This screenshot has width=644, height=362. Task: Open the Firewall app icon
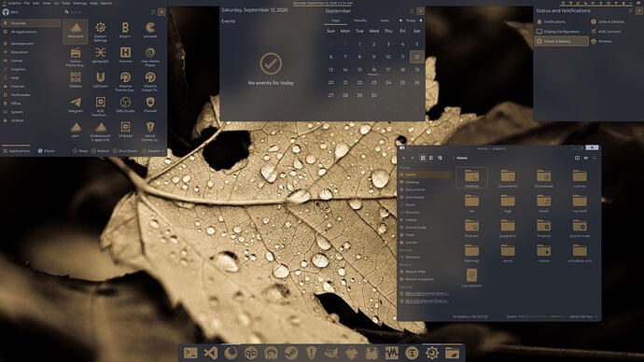pos(150,105)
